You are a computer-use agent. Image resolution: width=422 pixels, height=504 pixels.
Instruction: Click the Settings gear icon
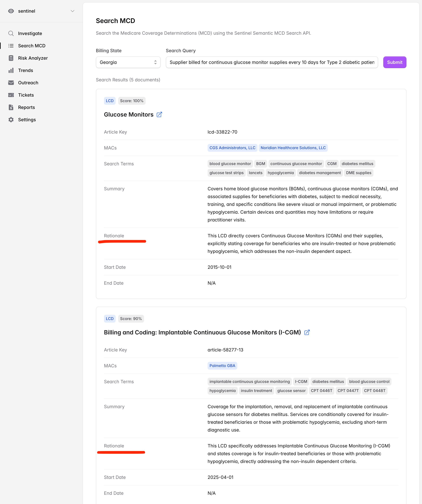(x=11, y=119)
